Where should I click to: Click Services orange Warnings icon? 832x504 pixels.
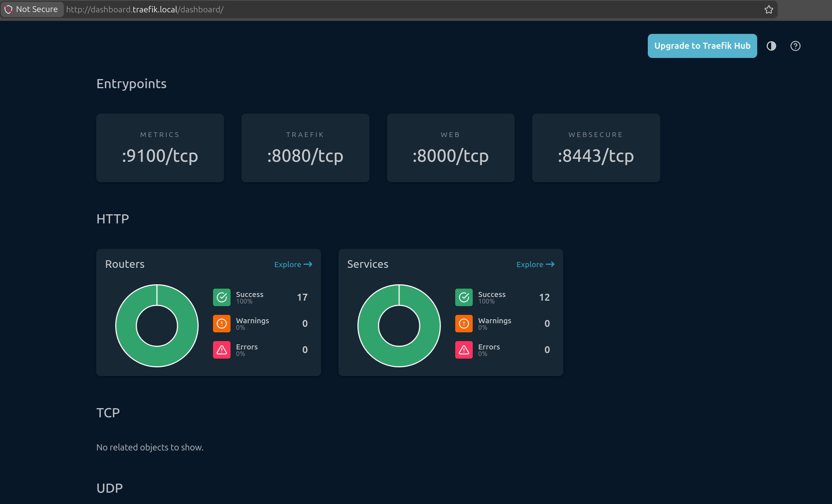464,324
